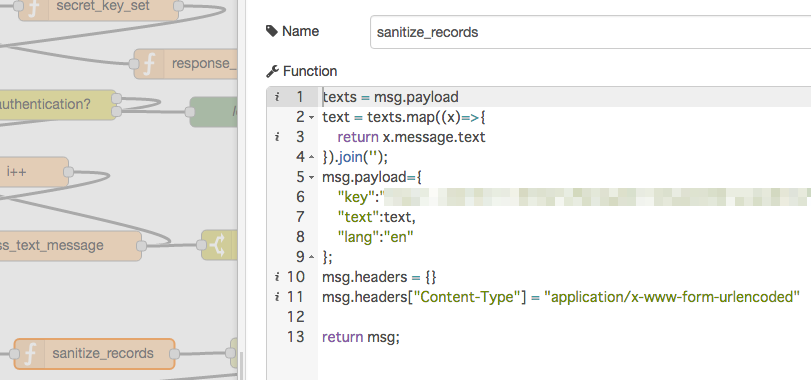This screenshot has height=380, width=811.
Task: Click the code text '"lang":"en"'
Action: tap(376, 237)
